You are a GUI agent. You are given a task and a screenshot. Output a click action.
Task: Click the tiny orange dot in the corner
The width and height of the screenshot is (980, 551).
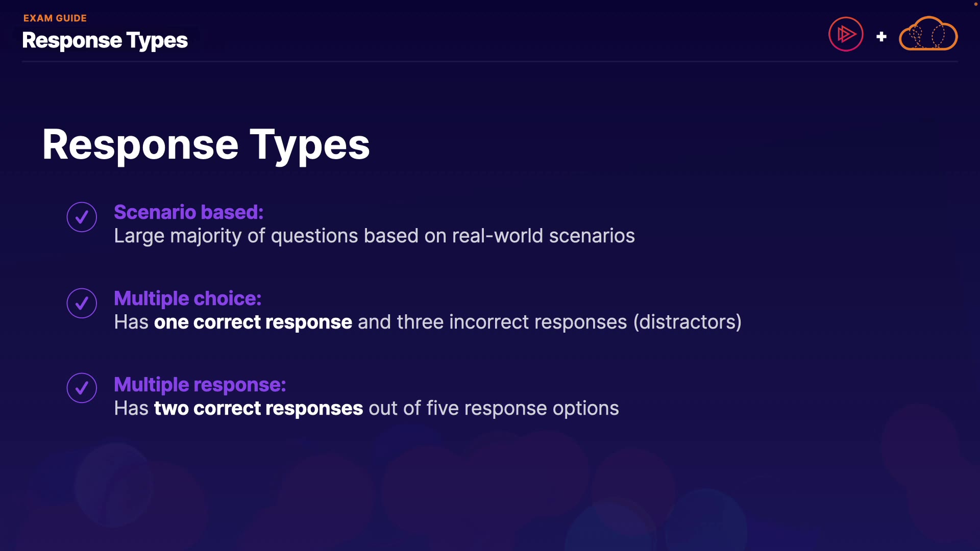pos(975,4)
